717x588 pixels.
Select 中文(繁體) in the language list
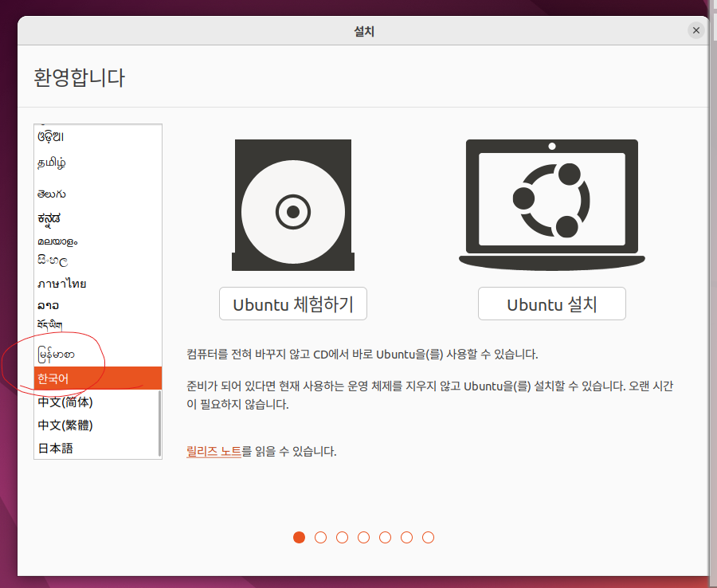click(96, 425)
